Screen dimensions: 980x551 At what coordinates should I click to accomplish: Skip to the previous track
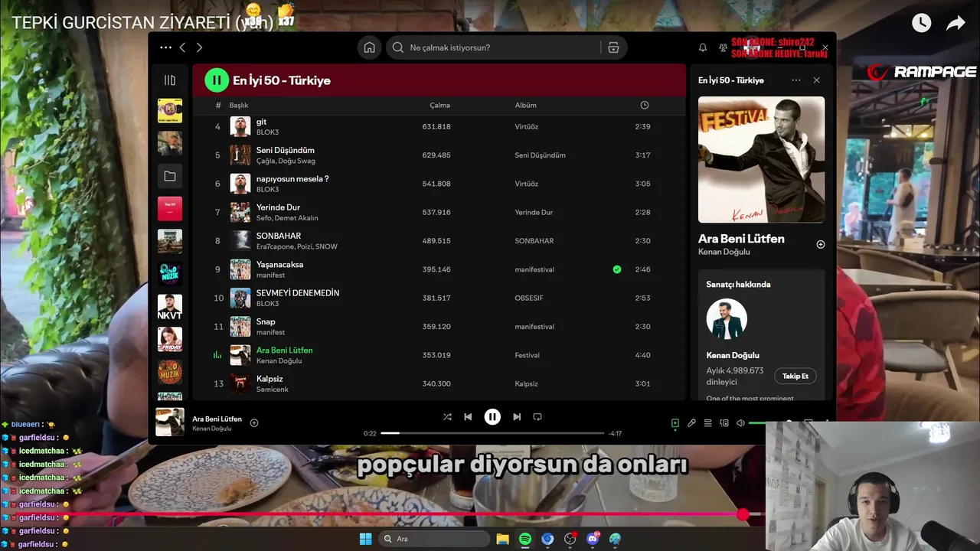tap(468, 417)
